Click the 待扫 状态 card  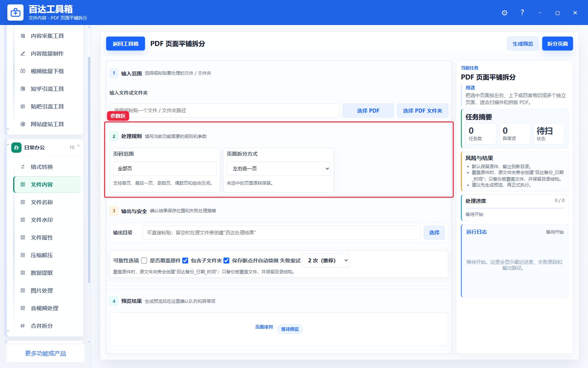549,134
